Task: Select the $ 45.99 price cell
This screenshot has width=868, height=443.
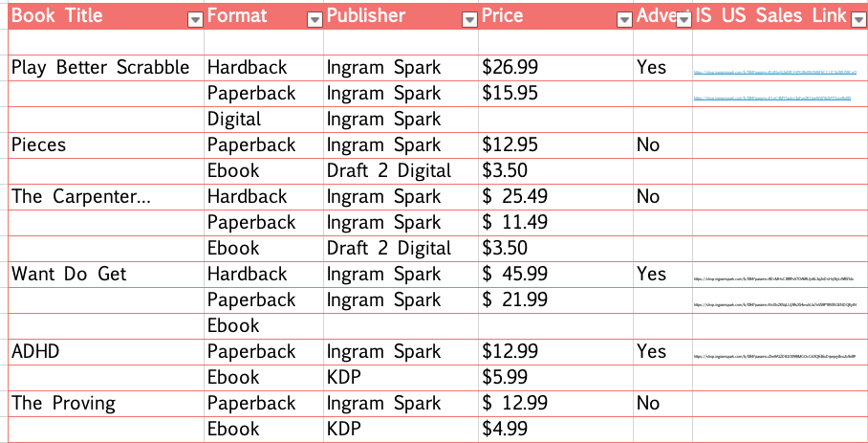Action: pos(555,274)
